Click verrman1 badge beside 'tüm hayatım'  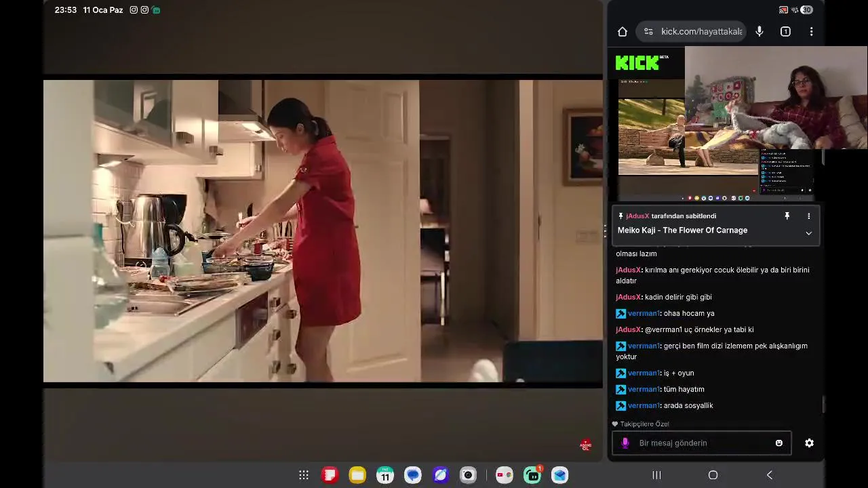620,389
